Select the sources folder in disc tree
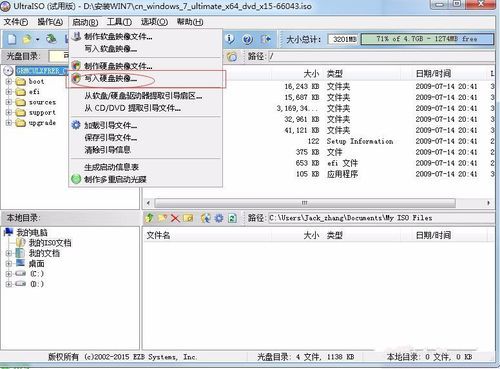 coord(42,102)
